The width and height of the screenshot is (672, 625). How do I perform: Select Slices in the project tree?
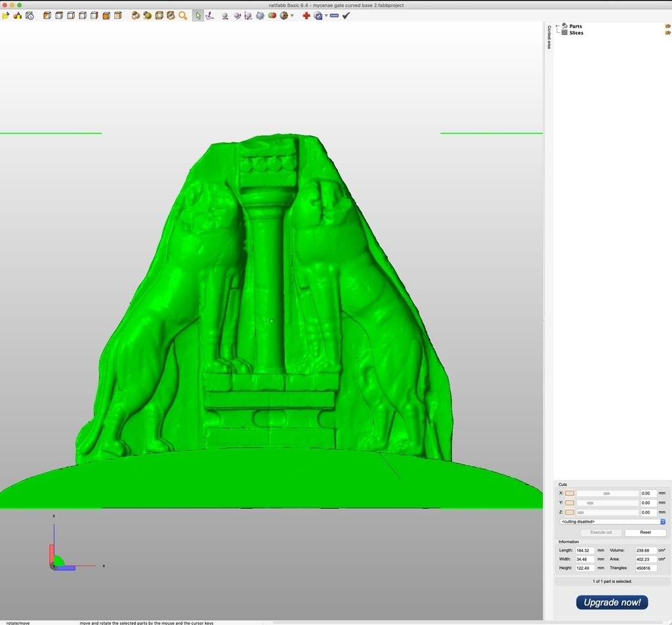(x=576, y=33)
